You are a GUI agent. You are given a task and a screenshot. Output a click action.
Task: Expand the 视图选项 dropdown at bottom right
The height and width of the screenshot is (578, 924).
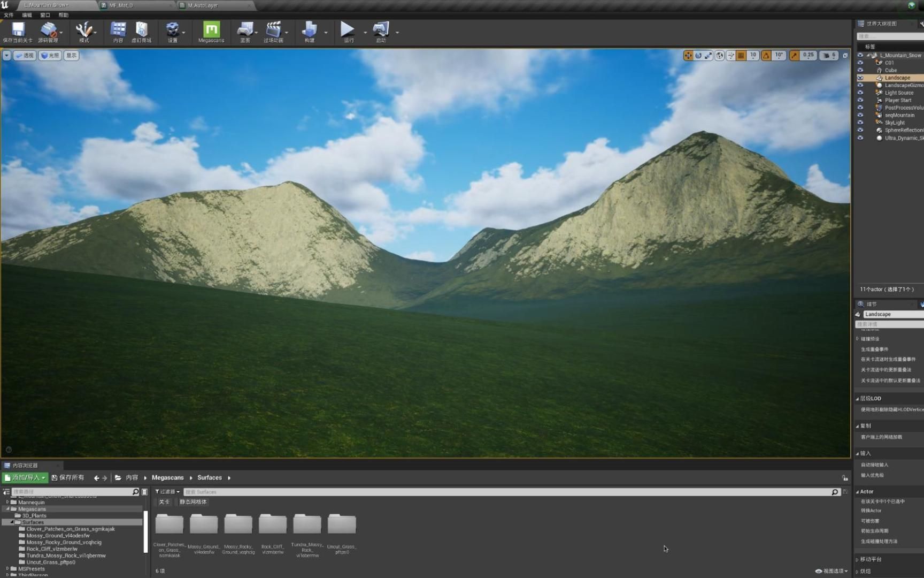tap(831, 571)
